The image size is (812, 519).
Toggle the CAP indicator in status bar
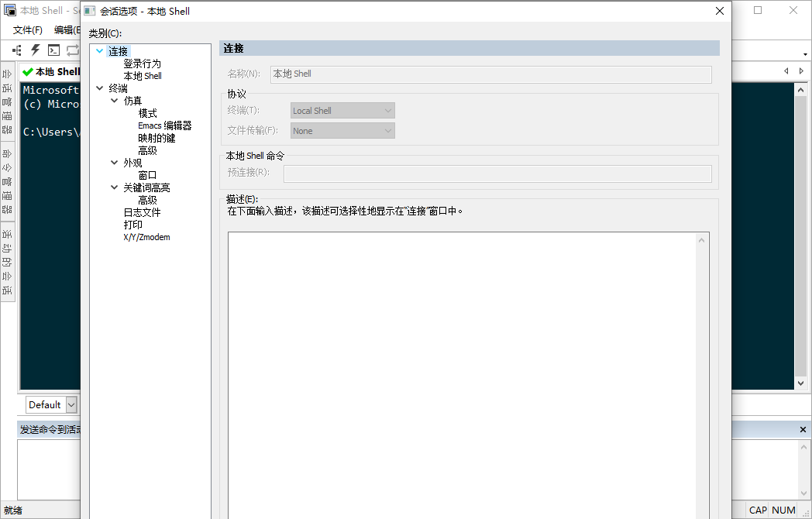[758, 510]
